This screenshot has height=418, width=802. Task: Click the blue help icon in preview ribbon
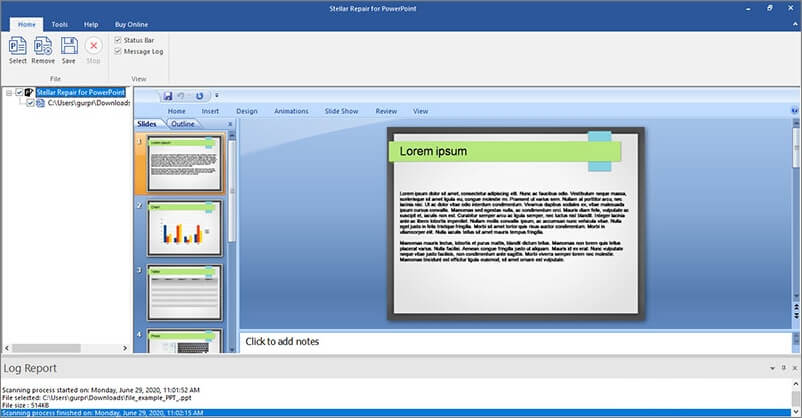[x=794, y=111]
